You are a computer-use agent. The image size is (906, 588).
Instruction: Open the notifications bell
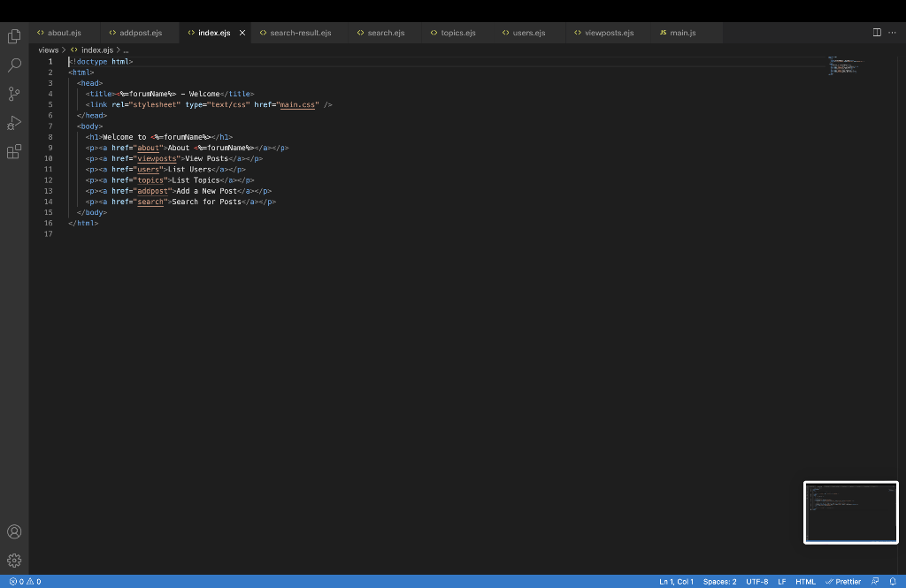pos(893,581)
